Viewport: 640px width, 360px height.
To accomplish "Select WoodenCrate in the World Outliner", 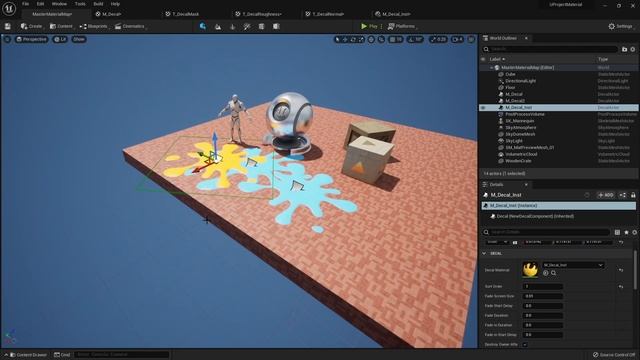I will 518,161.
